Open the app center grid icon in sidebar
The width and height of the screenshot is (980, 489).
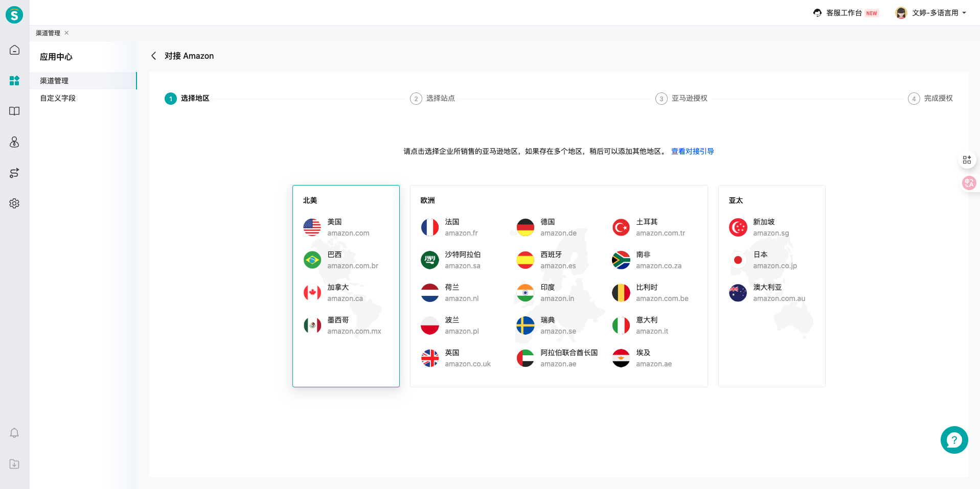(x=14, y=81)
